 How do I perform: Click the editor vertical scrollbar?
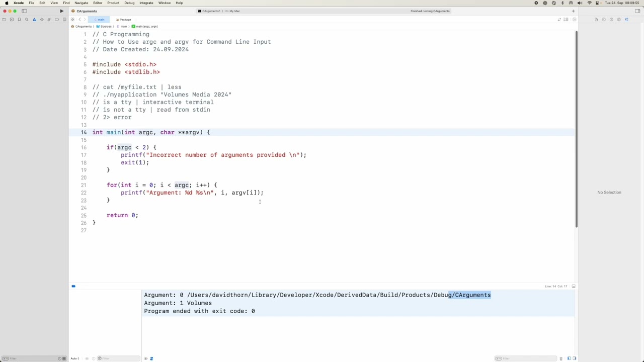(x=576, y=129)
